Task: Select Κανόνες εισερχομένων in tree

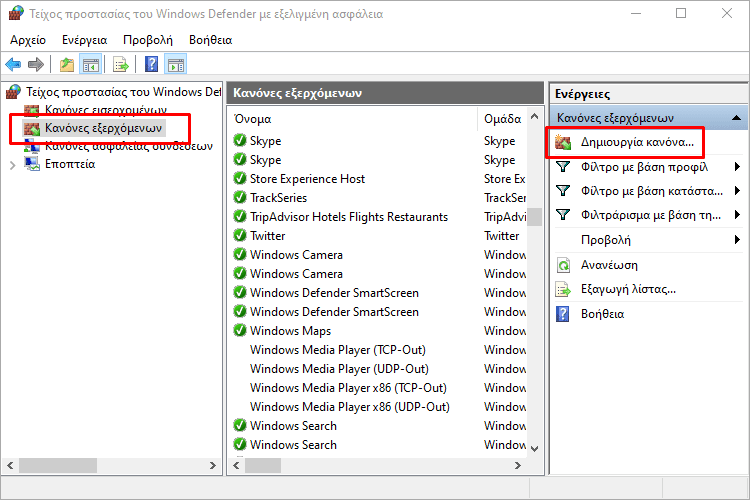Action: click(106, 110)
